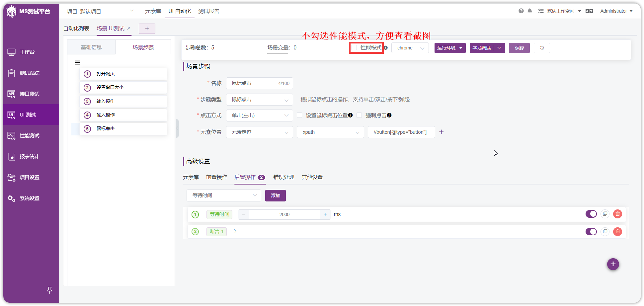The width and height of the screenshot is (644, 306).
Task: Check the 强制点击 option
Action: pos(359,115)
